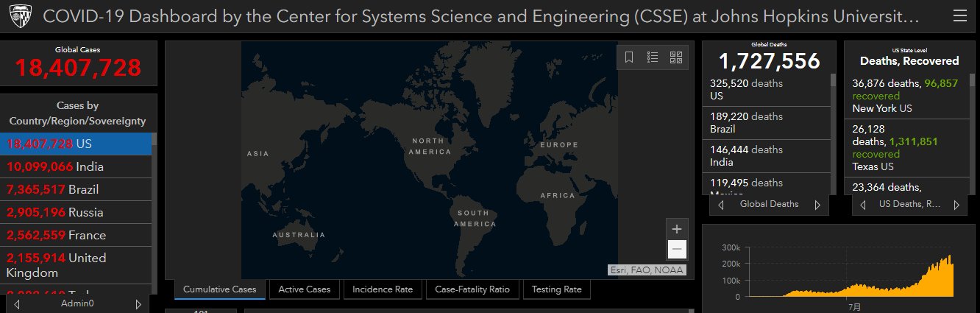
Task: Switch to Cumulative Cases tab
Action: pyautogui.click(x=220, y=289)
